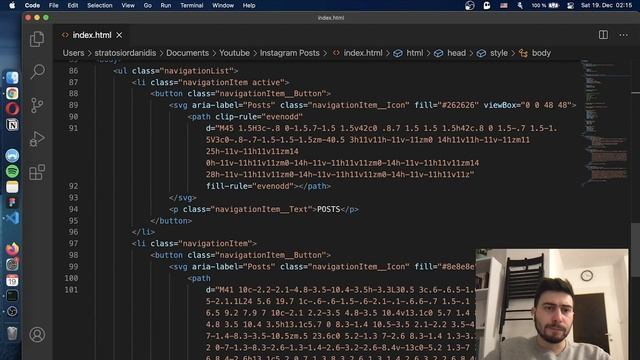Open Finder from the dock
Image resolution: width=640 pixels, height=360 pixels.
pyautogui.click(x=12, y=78)
